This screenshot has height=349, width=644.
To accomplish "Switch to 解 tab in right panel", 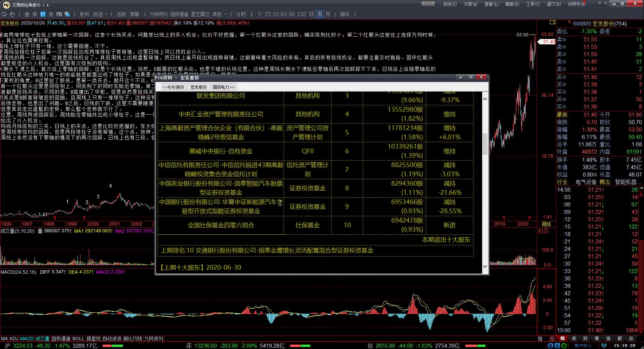I will click(620, 338).
